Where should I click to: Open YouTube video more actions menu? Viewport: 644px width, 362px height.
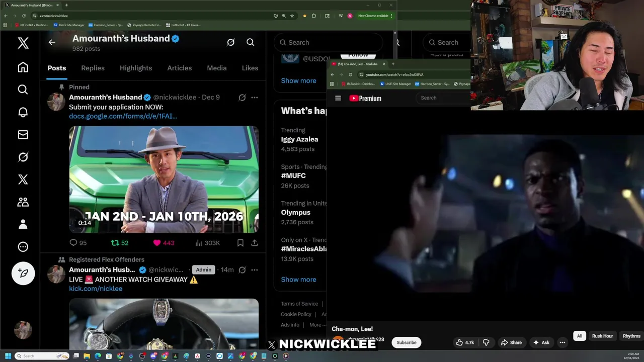pyautogui.click(x=562, y=343)
